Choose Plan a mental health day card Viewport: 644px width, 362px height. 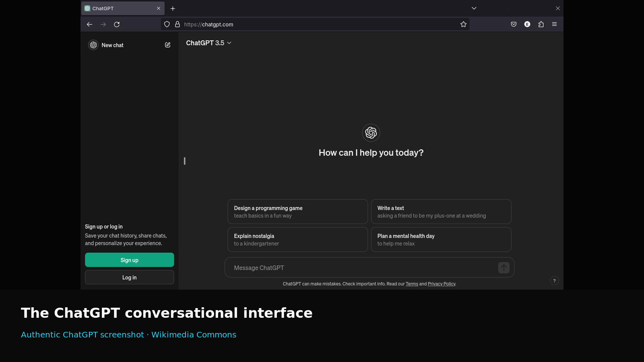(441, 240)
